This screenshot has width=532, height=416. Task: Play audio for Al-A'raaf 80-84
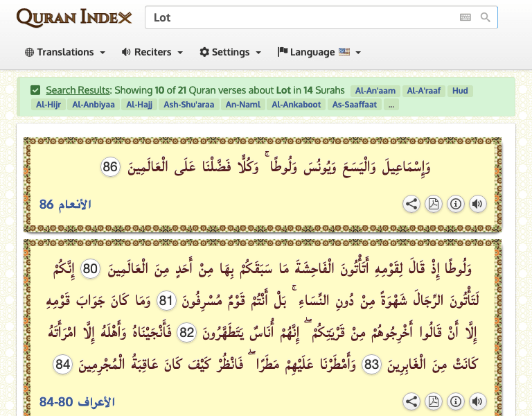point(477,401)
